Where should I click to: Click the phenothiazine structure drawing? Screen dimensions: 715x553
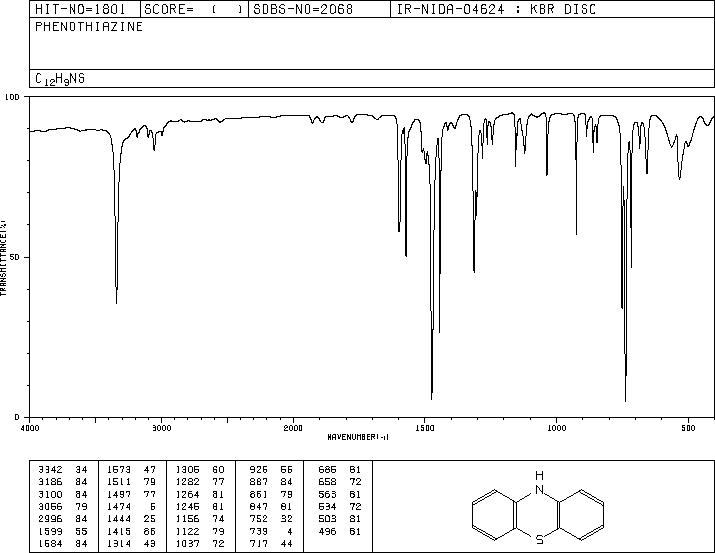click(x=539, y=508)
